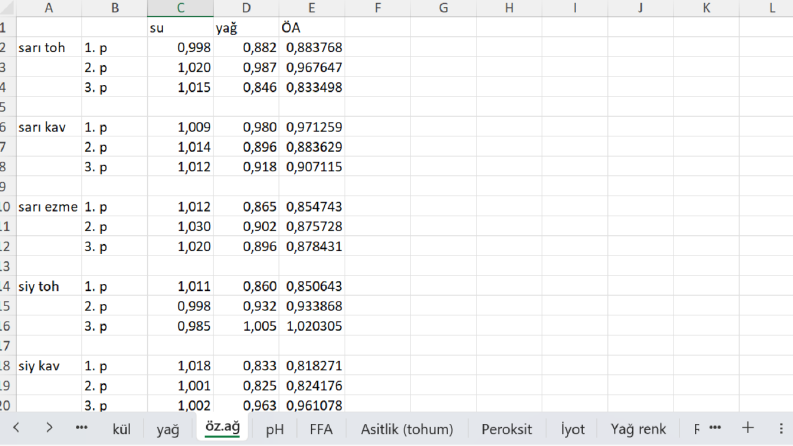Viewport: 793px width, 446px height.
Task: Click cell with value 0,833498
Action: (312, 87)
